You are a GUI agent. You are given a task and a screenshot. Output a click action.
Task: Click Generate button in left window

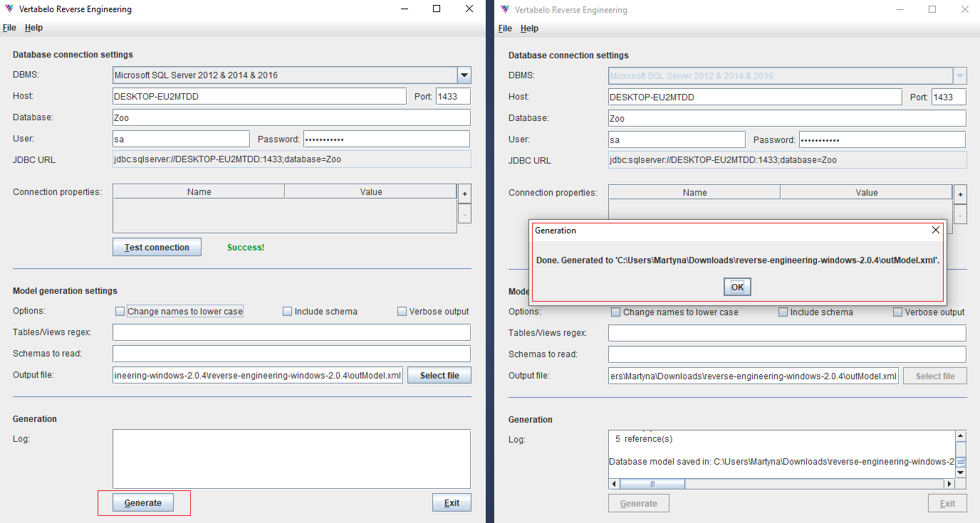[x=143, y=502]
